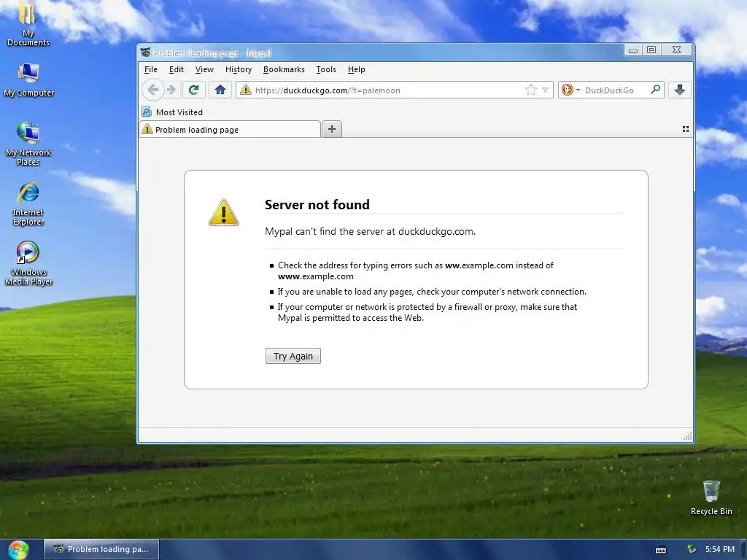Click the Problem loading page taskbar button

(x=101, y=549)
